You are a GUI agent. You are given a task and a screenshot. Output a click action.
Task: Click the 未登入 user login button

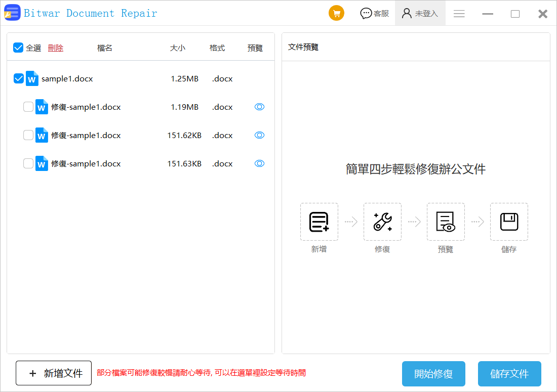coord(420,14)
